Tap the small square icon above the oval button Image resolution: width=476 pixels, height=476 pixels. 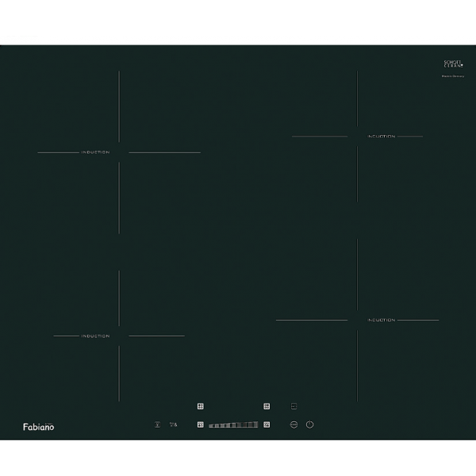coord(294,406)
